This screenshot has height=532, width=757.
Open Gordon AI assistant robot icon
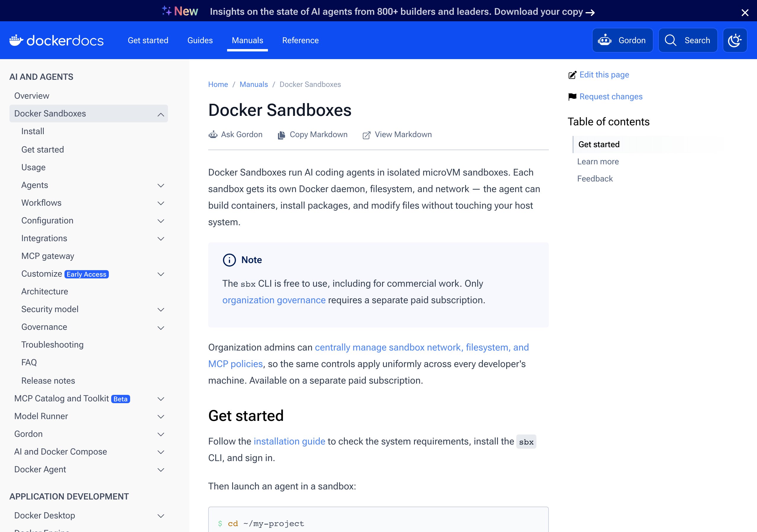(605, 40)
